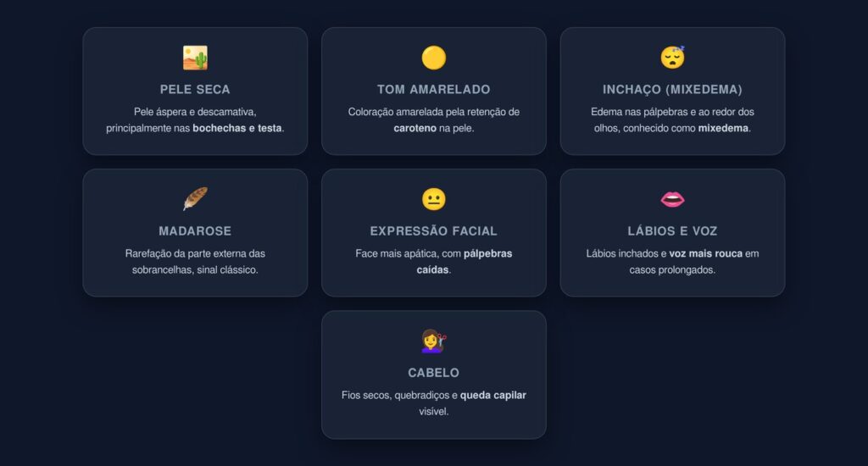Select the Tom Amarelado heading
Screen dimensions: 868x466
tap(434, 89)
